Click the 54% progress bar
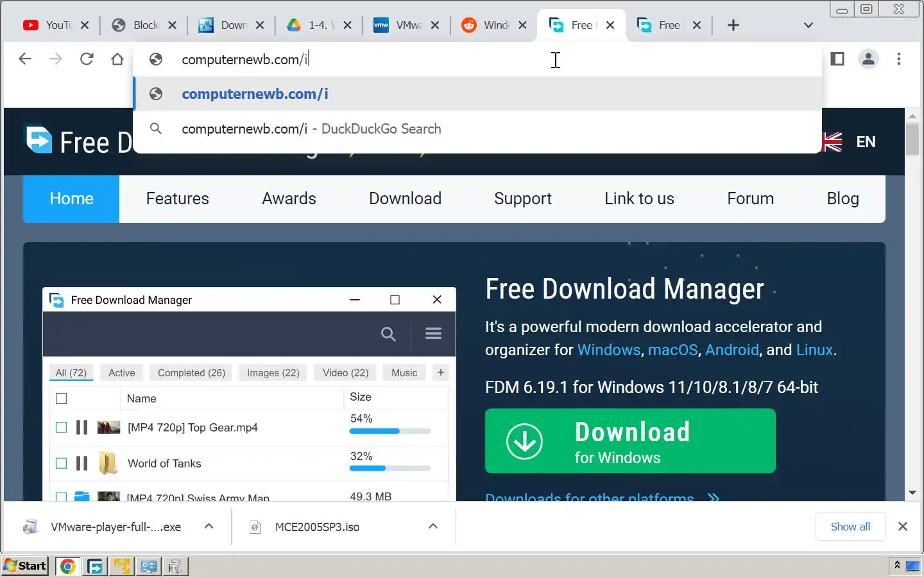924x578 pixels. (x=390, y=432)
